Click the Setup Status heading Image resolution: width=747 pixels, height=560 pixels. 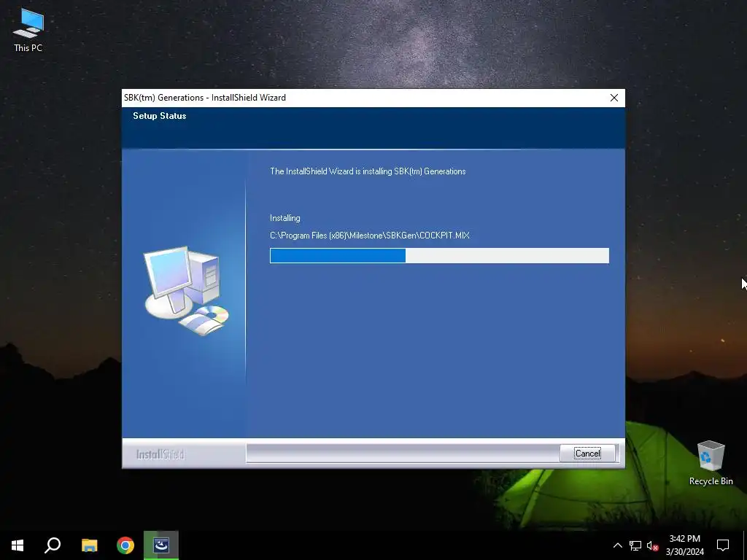click(x=160, y=116)
